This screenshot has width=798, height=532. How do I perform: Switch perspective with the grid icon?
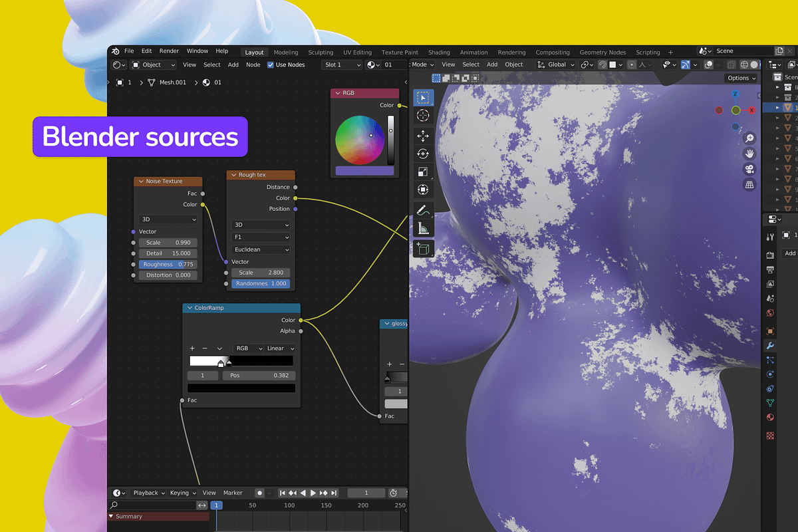[749, 184]
